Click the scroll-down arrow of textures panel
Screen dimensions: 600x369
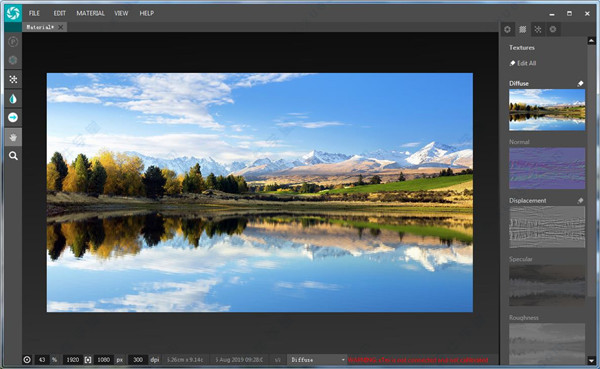pyautogui.click(x=591, y=360)
